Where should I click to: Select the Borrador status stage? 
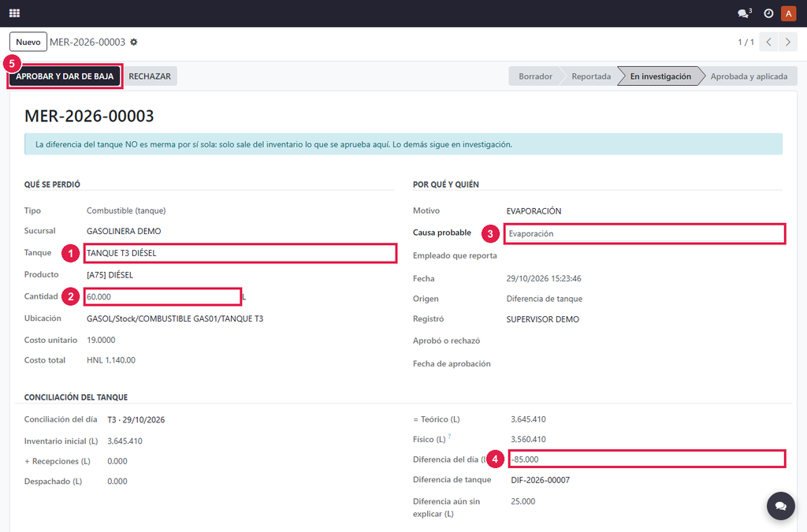click(535, 76)
